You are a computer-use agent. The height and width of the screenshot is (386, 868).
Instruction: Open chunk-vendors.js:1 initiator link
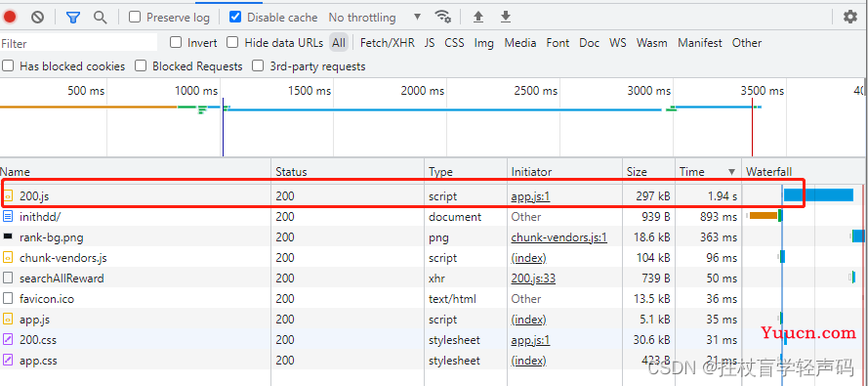(559, 237)
